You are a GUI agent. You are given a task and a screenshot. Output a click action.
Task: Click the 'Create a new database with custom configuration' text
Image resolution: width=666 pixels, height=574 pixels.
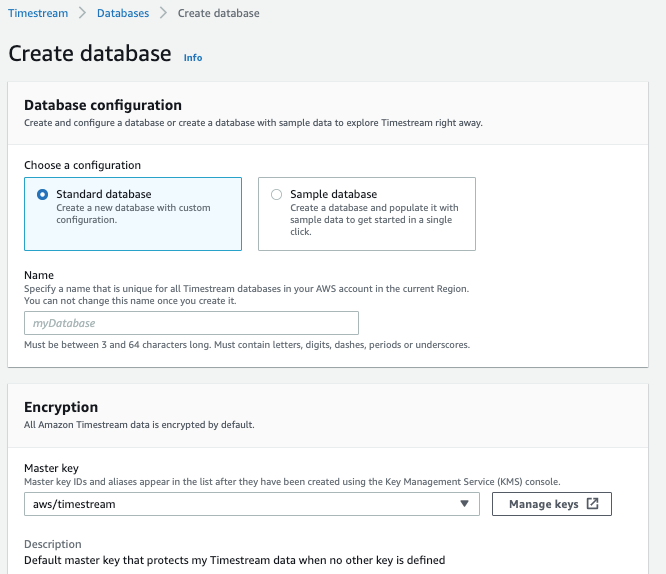(x=133, y=214)
